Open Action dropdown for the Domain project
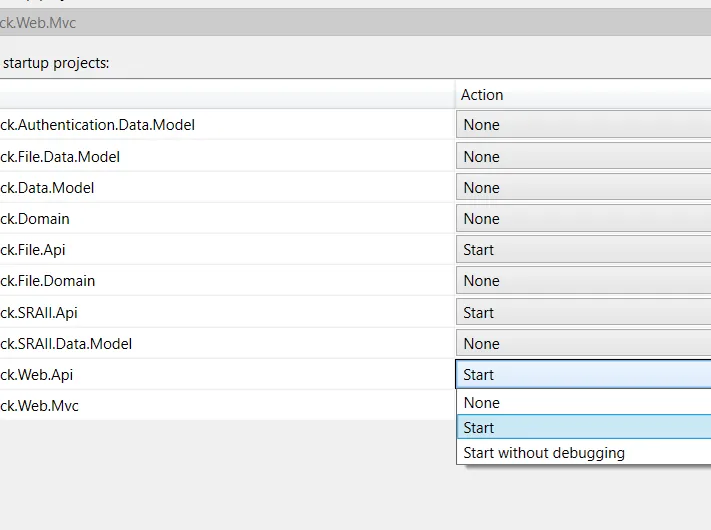711x530 pixels. 583,218
